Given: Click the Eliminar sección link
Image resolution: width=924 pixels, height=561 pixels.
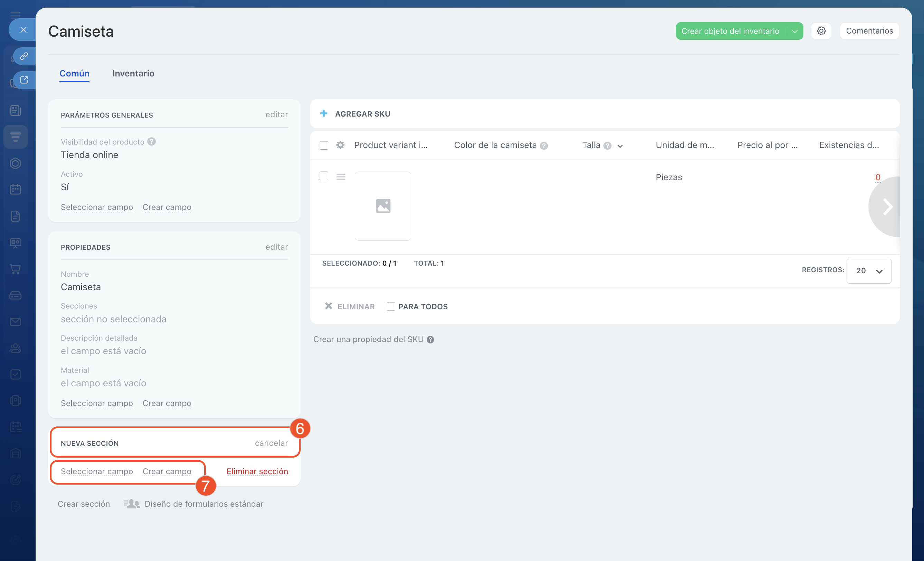Looking at the screenshot, I should pyautogui.click(x=257, y=471).
